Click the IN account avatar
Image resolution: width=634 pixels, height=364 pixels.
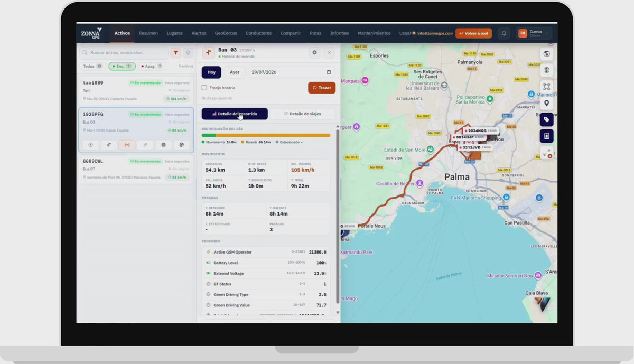coord(523,33)
